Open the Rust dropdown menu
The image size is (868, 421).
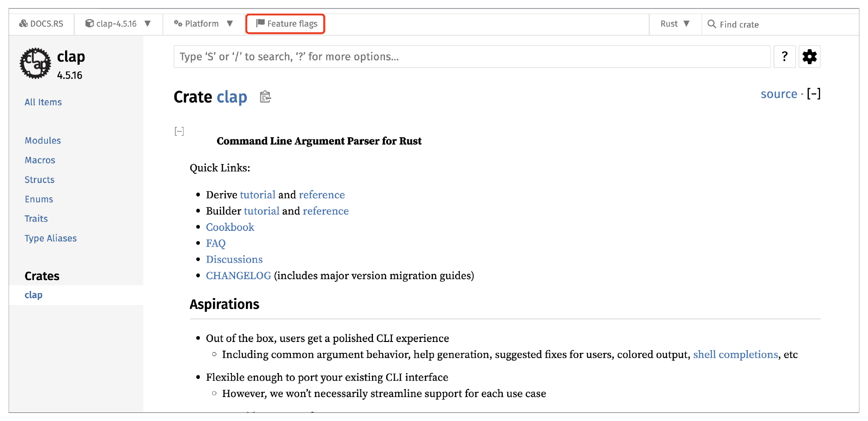(x=675, y=23)
